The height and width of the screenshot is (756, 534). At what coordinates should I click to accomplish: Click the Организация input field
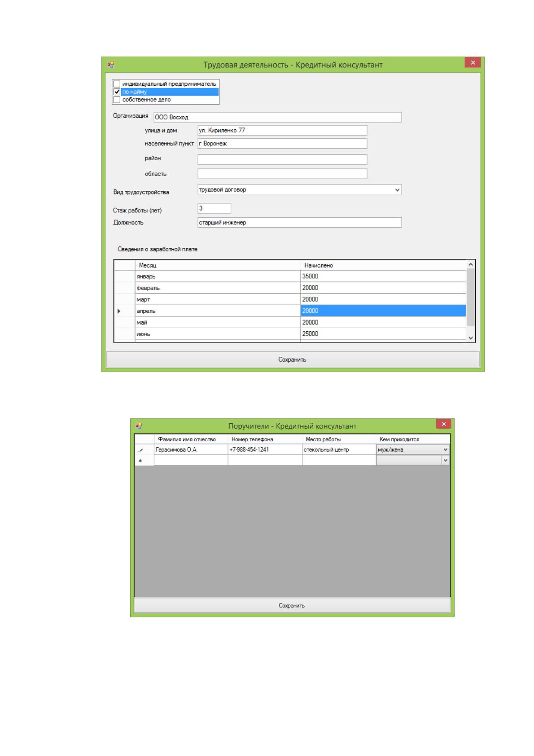[277, 117]
